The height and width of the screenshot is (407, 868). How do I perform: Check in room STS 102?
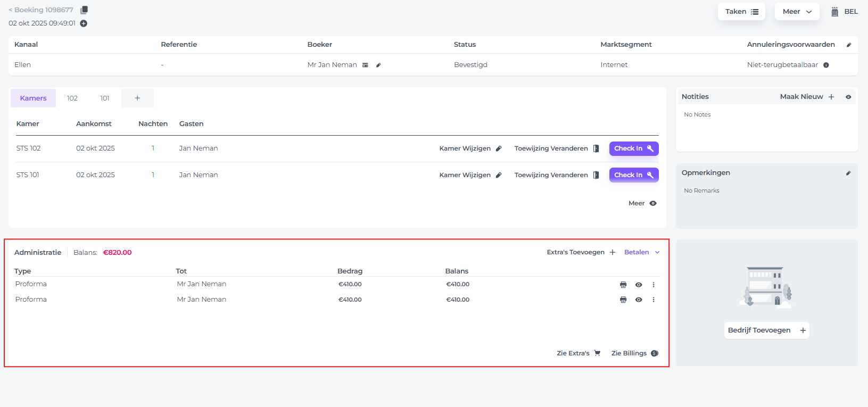(x=633, y=148)
